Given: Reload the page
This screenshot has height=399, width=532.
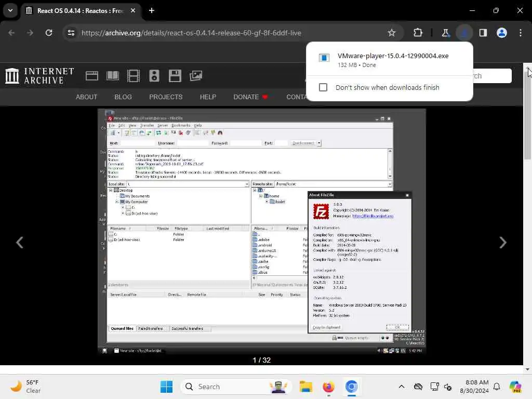Looking at the screenshot, I should [49, 33].
